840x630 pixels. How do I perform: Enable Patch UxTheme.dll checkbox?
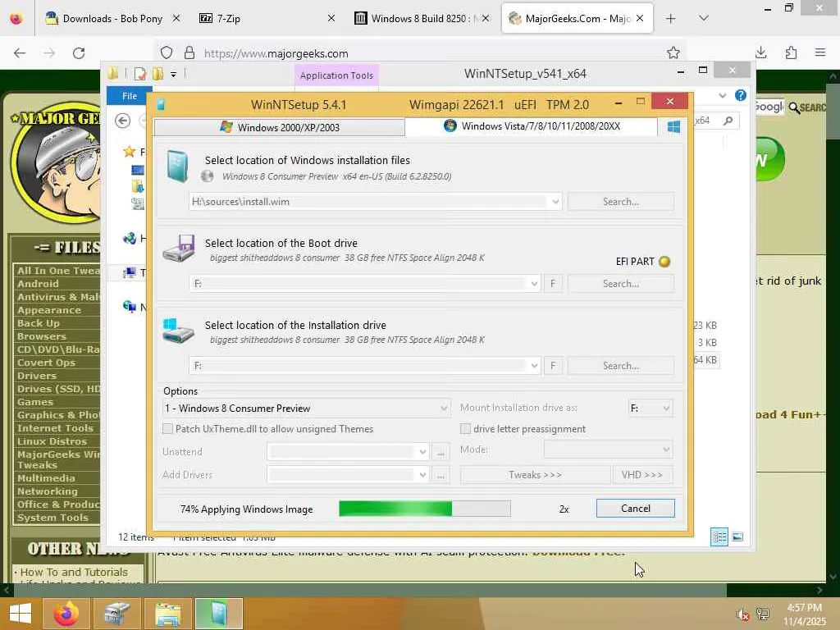tap(167, 428)
